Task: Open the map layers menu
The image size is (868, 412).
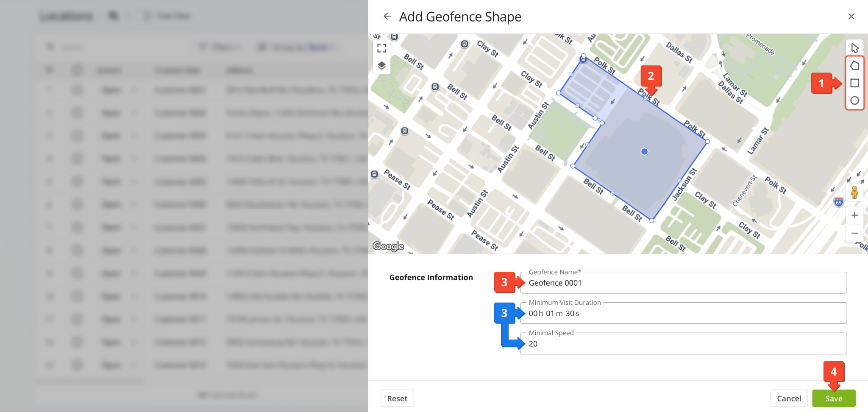Action: point(381,65)
